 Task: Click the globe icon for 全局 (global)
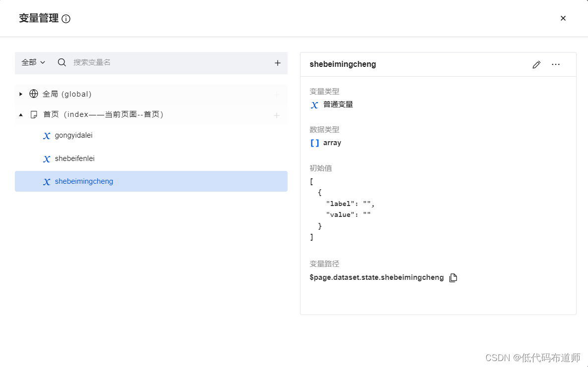click(34, 94)
